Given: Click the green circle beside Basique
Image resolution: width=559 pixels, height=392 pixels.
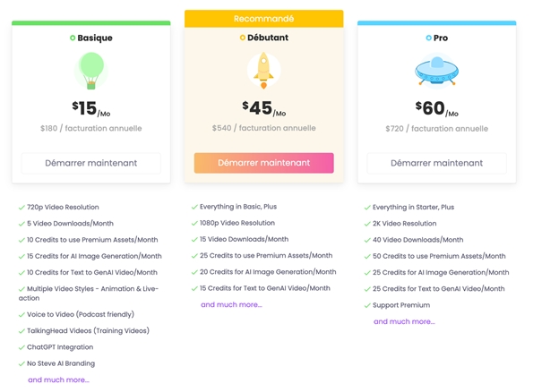Looking at the screenshot, I should (x=73, y=38).
